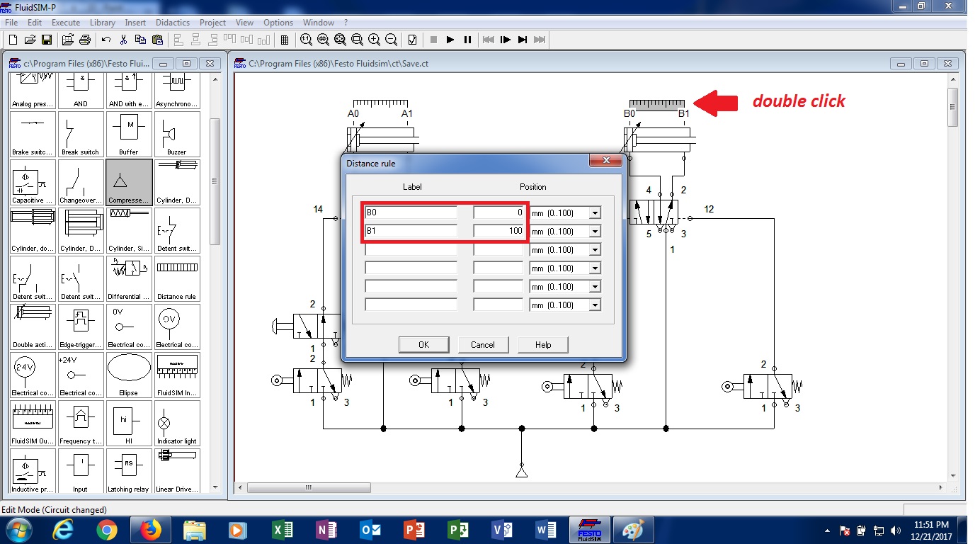980x544 pixels.
Task: Choose the Latching relay symbol
Action: pos(129,471)
